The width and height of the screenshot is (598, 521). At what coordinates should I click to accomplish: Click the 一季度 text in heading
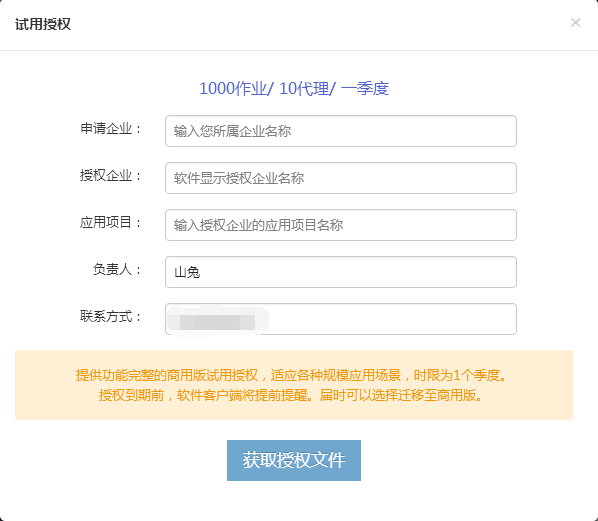coord(365,88)
